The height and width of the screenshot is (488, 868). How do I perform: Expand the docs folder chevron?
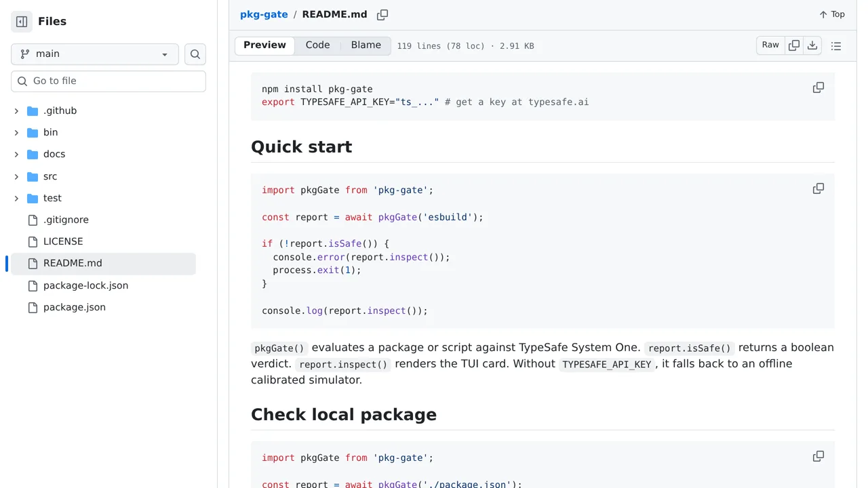coord(16,155)
